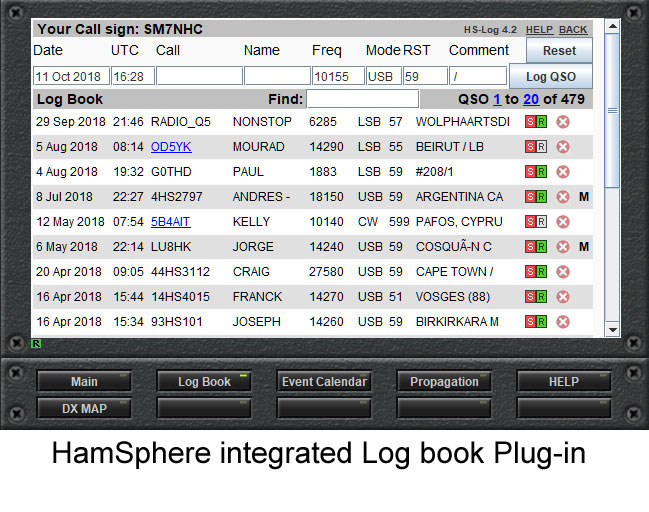Click the Reset button
649x512 pixels.
tap(559, 50)
